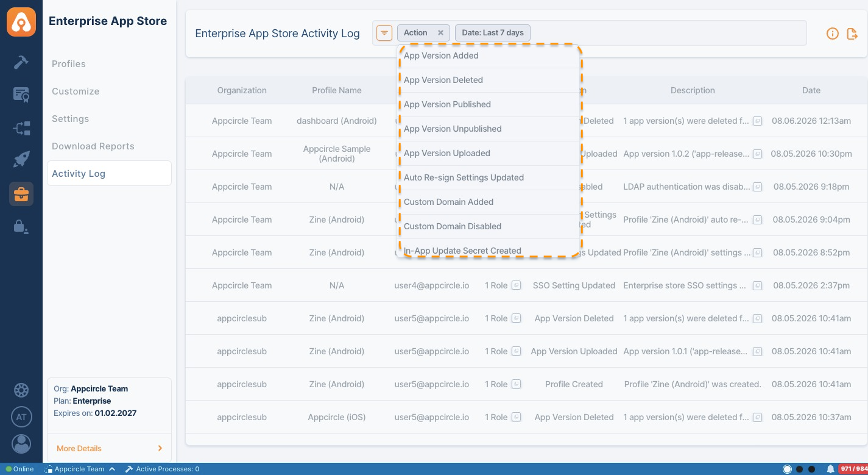Image resolution: width=868 pixels, height=475 pixels.
Task: Show description details for Appcircle Sample row
Action: [x=757, y=154]
